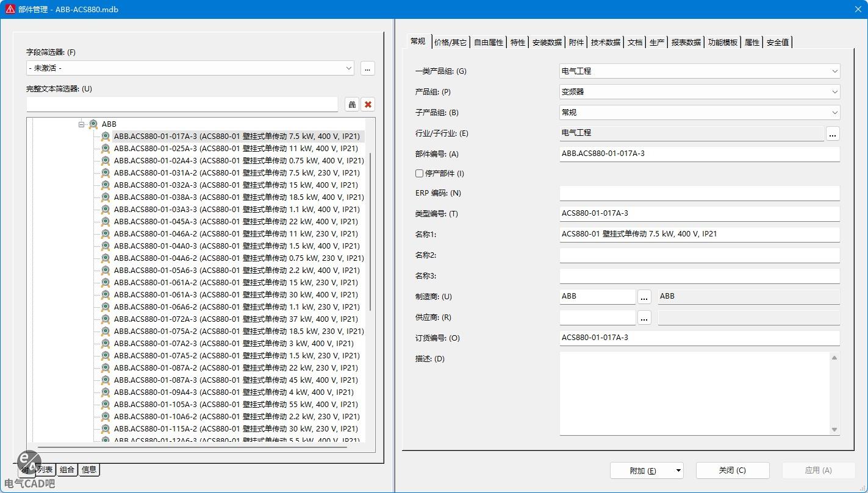Click the 关闭 button

click(733, 470)
